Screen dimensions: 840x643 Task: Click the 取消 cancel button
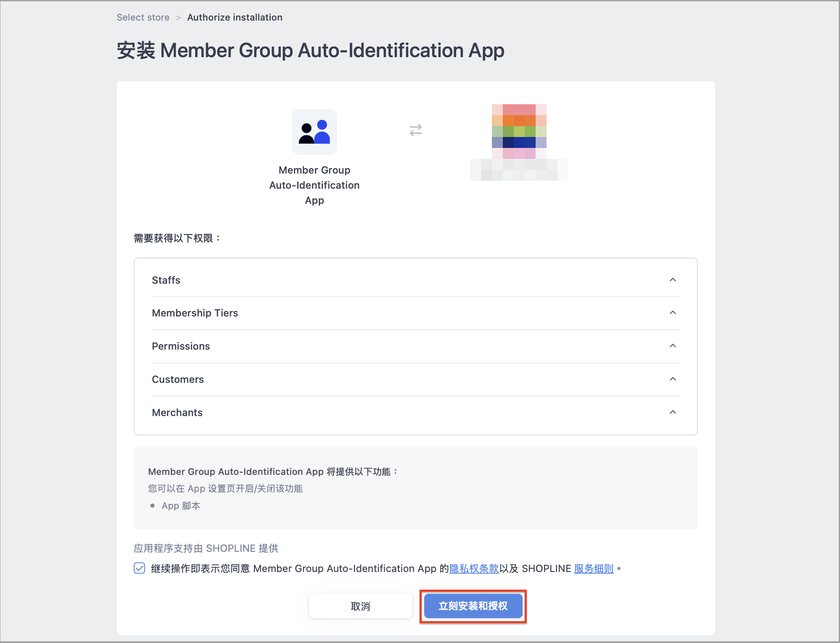click(x=361, y=606)
